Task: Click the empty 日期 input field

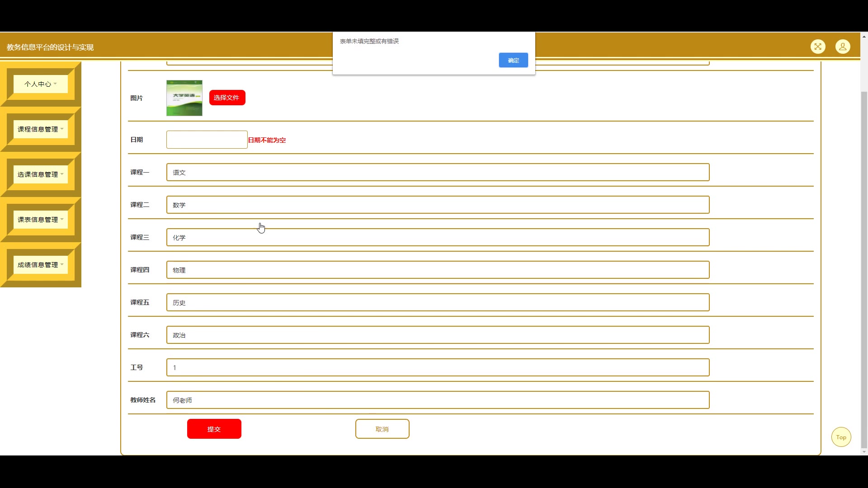Action: click(x=207, y=140)
